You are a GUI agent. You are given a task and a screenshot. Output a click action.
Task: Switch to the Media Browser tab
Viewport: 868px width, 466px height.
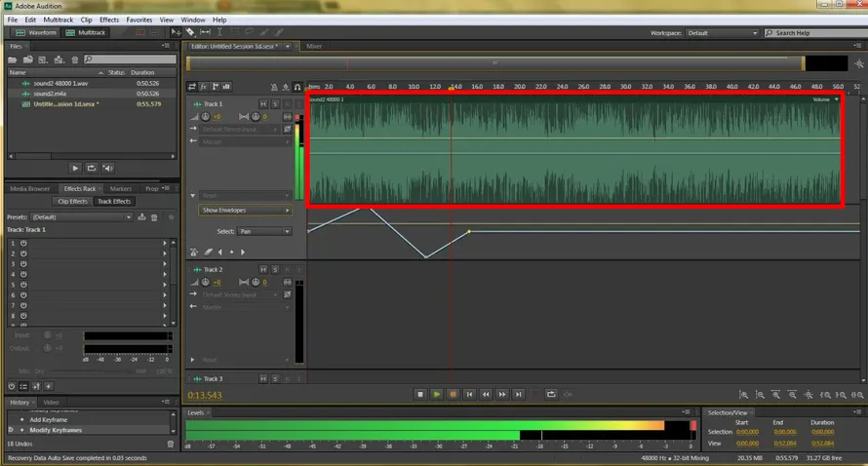point(30,189)
